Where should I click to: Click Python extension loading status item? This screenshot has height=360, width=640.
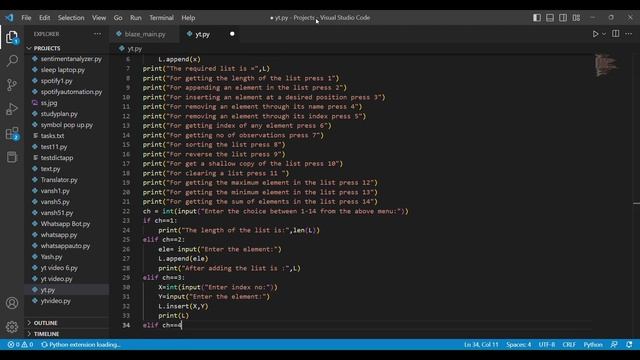pos(81,344)
